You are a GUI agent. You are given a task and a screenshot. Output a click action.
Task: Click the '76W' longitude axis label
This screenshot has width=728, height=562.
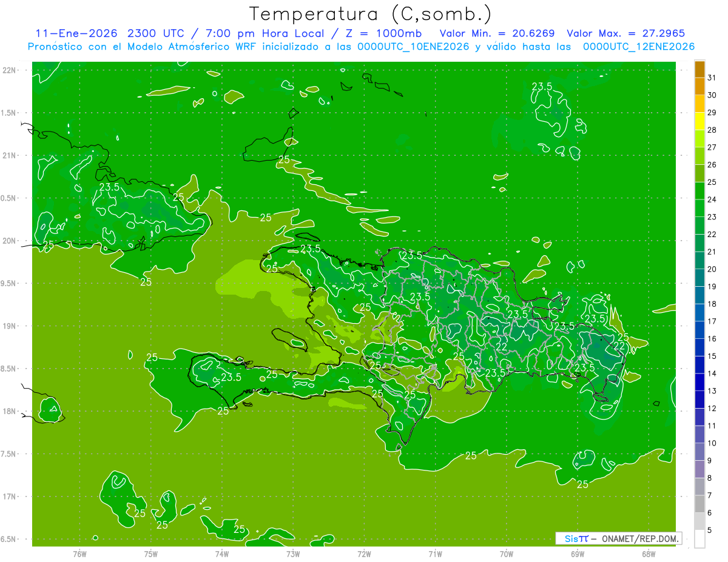(x=79, y=554)
